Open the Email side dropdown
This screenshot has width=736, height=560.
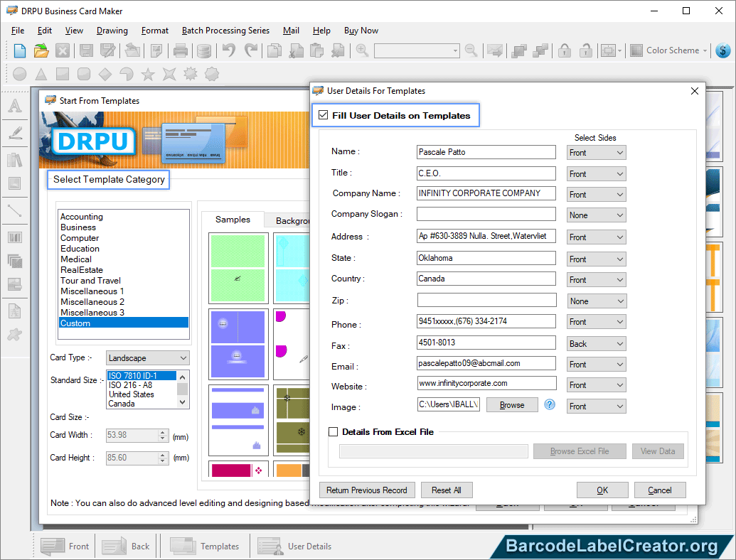pos(596,365)
